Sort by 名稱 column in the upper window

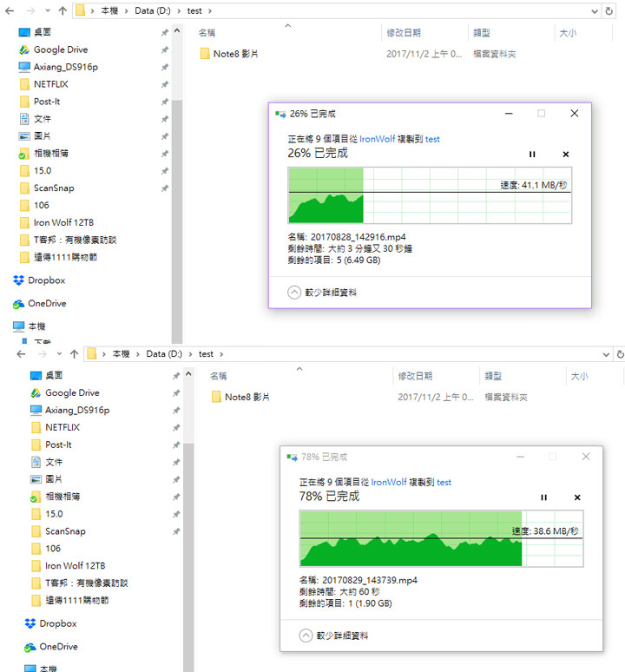coord(207,33)
